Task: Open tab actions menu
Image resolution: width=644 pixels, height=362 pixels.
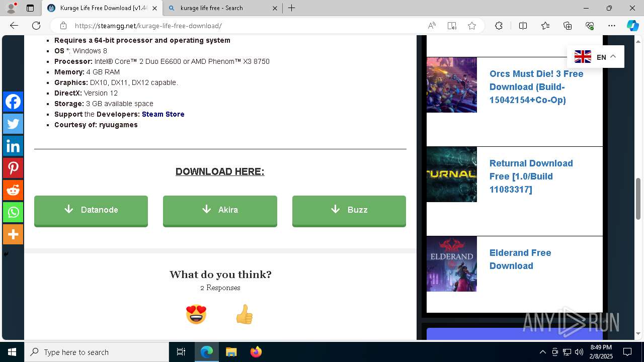Action: [30, 8]
